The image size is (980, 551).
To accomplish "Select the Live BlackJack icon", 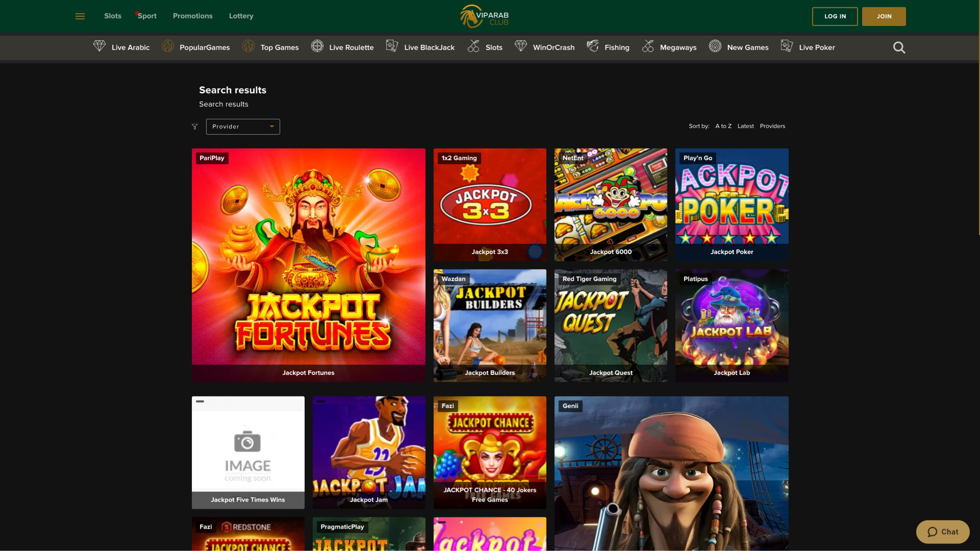I will [x=392, y=47].
